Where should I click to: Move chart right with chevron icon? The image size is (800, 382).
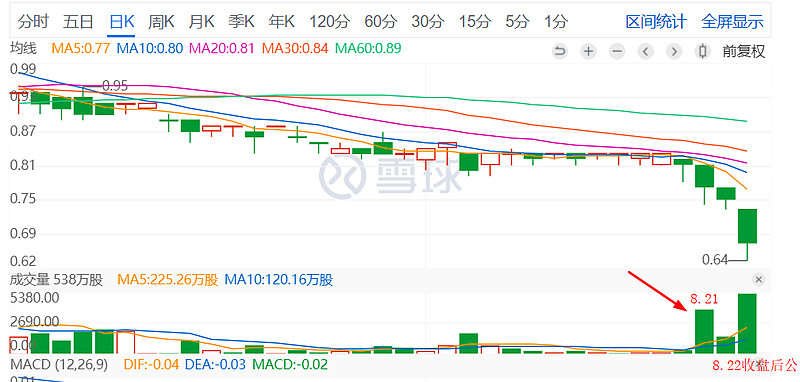(674, 51)
